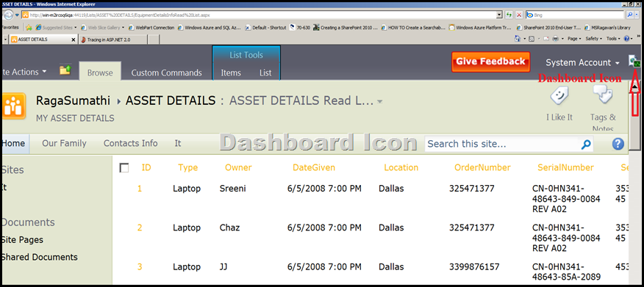Click the I Like It tag icon

pyautogui.click(x=559, y=95)
